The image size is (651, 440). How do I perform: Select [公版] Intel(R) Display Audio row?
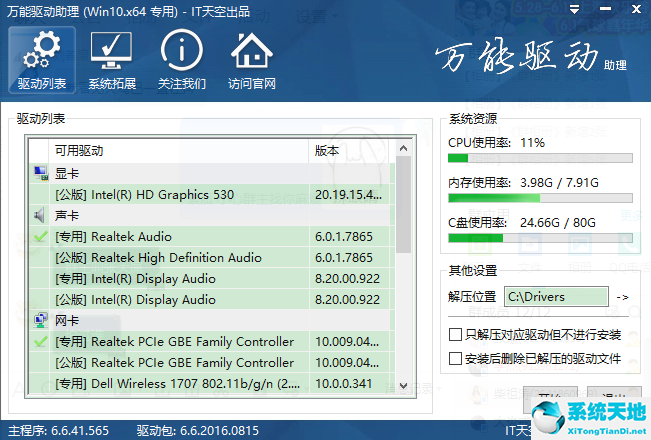(x=212, y=299)
